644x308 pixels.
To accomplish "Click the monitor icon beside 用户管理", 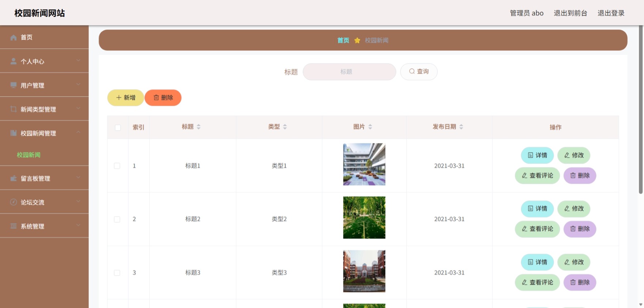I will [x=14, y=85].
